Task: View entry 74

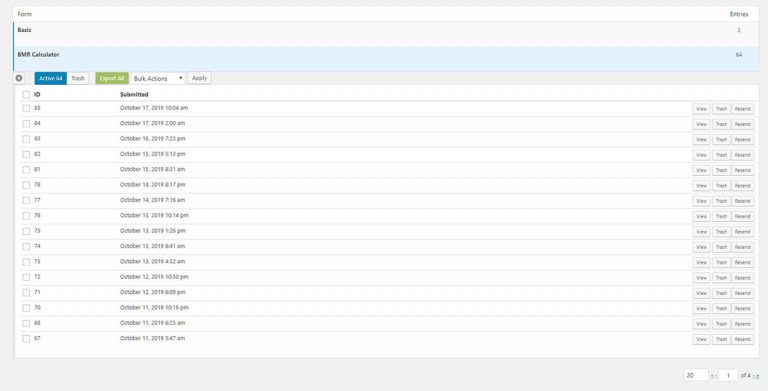Action: (x=701, y=247)
